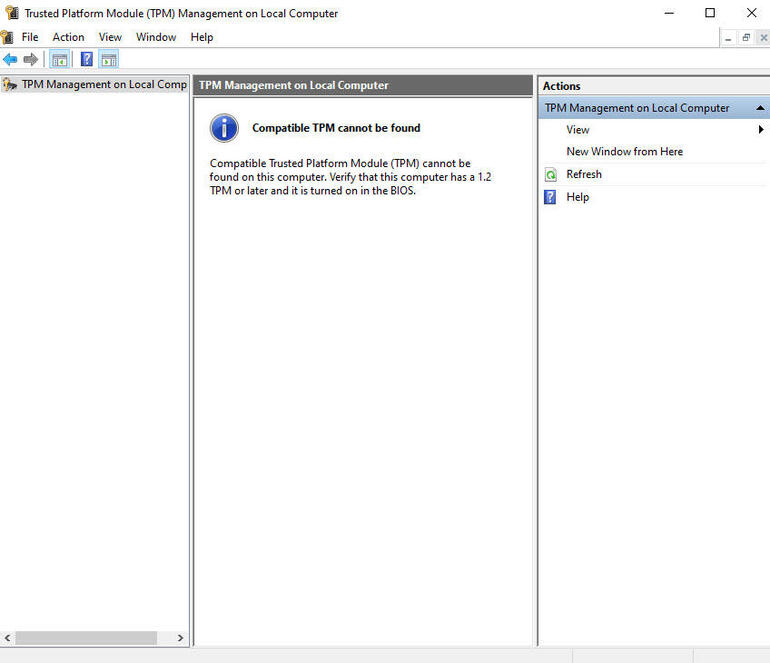Screen dimensions: 770x663
Task: Open the File menu
Action: (30, 37)
